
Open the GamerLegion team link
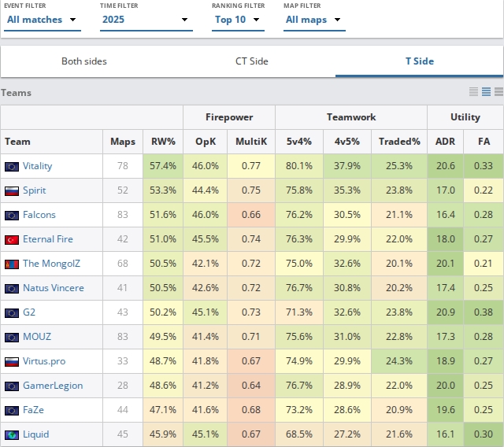click(53, 386)
